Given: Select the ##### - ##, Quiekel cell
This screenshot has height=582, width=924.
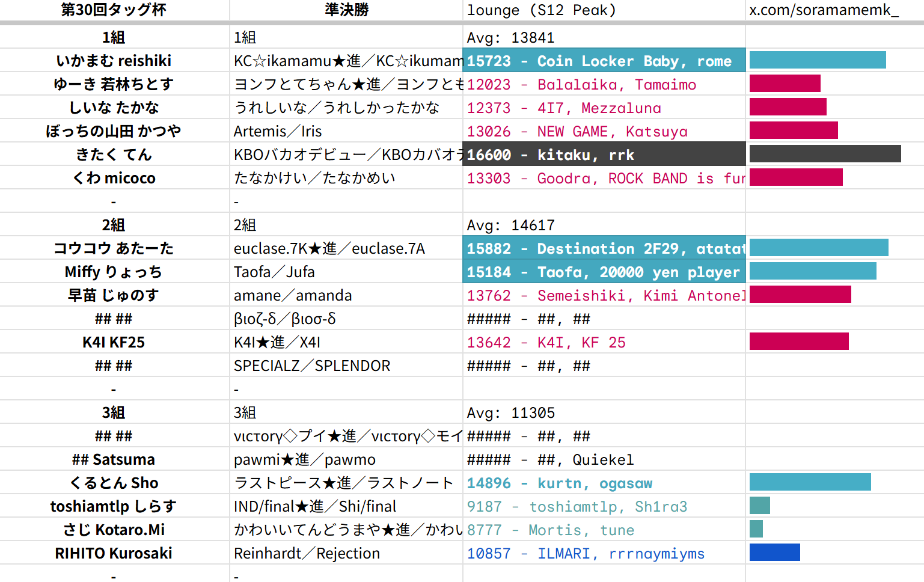Looking at the screenshot, I should coord(604,459).
